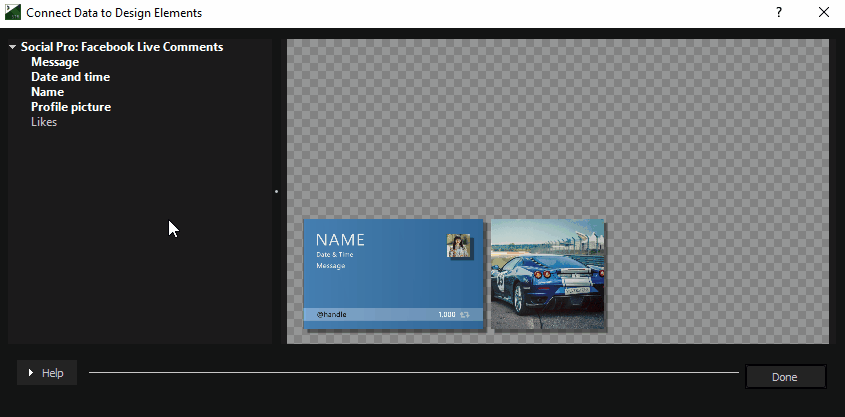This screenshot has height=417, width=845.
Task: Click the splitter handle between the panels
Action: tap(276, 191)
